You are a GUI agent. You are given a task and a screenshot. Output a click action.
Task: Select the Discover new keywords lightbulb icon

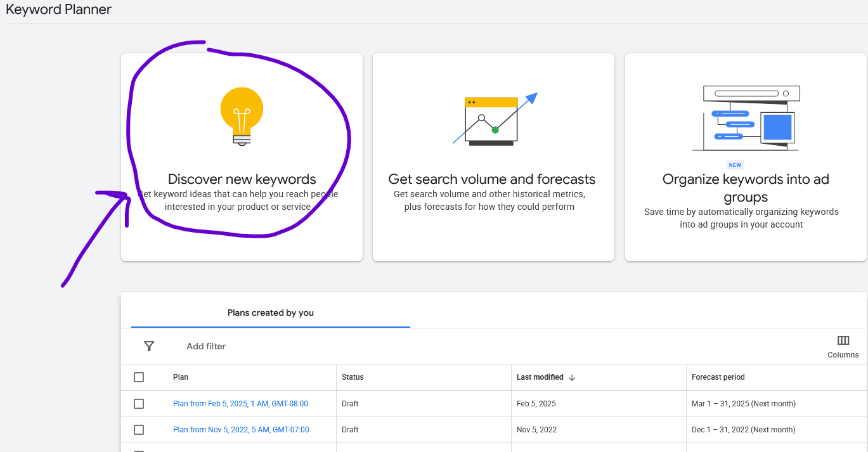pos(242,117)
